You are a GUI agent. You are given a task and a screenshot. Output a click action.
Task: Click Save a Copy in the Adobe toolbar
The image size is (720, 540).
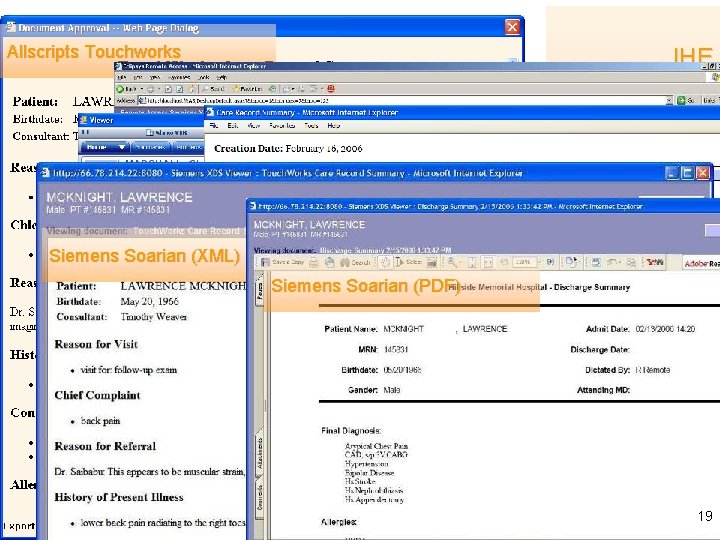pyautogui.click(x=283, y=262)
